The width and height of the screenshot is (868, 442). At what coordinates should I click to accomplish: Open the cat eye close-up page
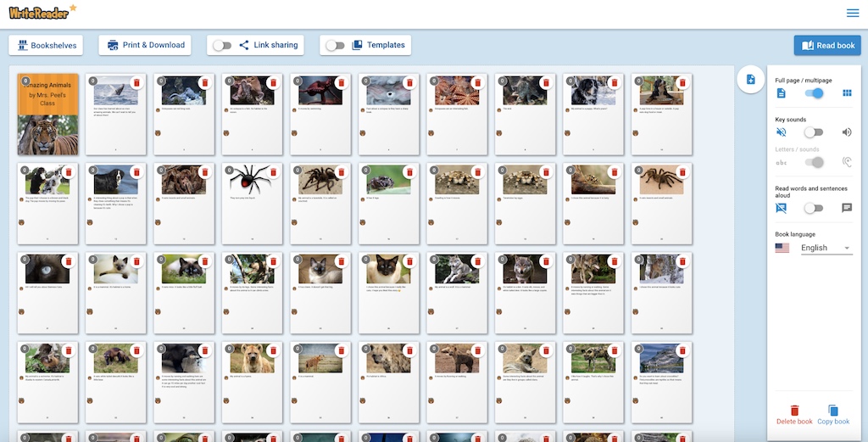point(47,293)
